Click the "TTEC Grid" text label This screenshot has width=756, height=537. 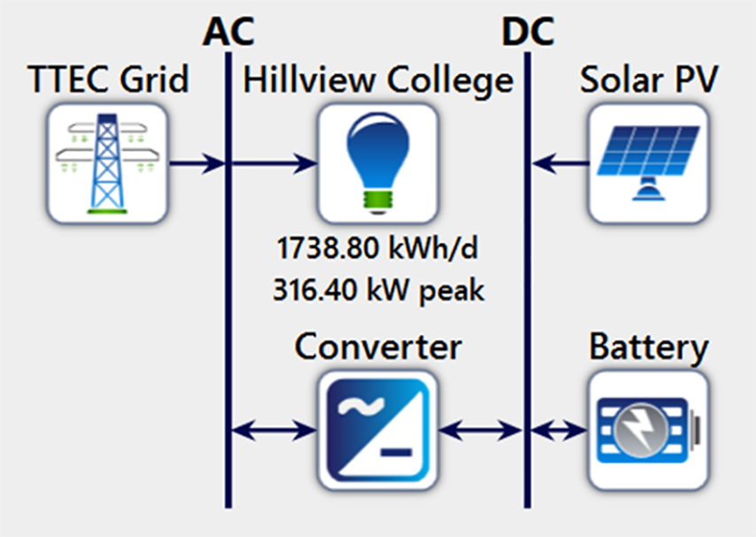tap(108, 81)
